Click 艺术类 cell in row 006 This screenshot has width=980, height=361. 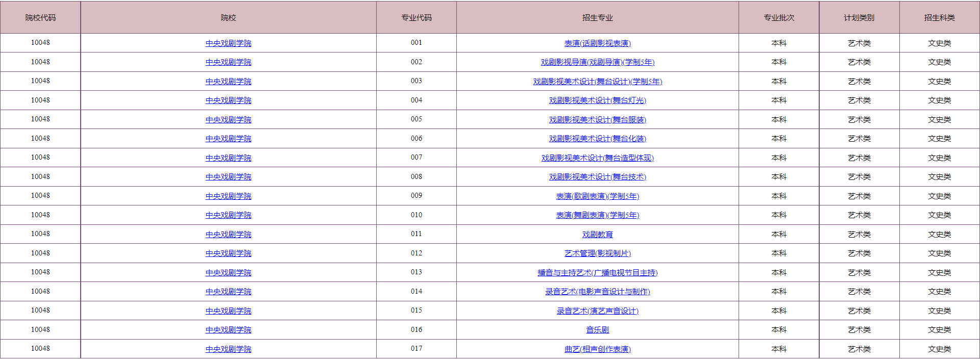pos(859,139)
